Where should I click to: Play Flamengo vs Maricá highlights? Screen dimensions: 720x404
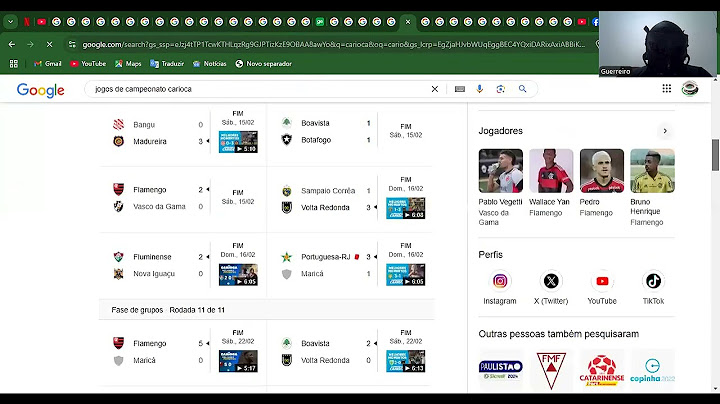(238, 361)
